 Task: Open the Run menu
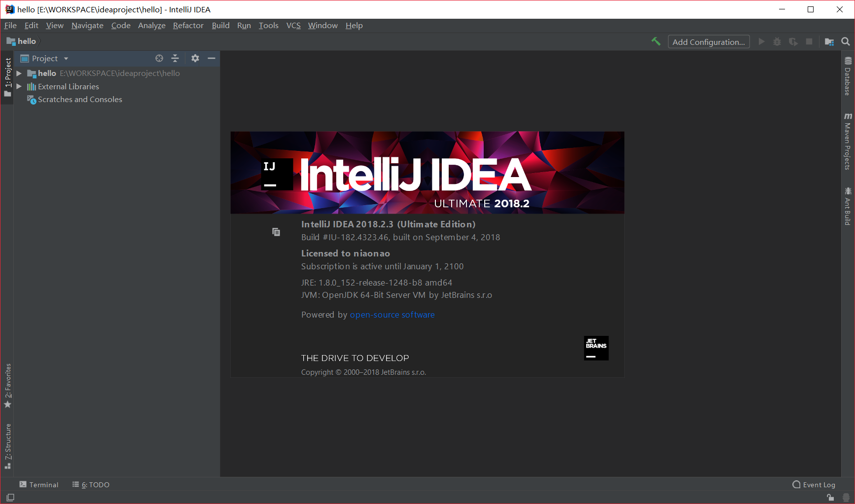(244, 26)
